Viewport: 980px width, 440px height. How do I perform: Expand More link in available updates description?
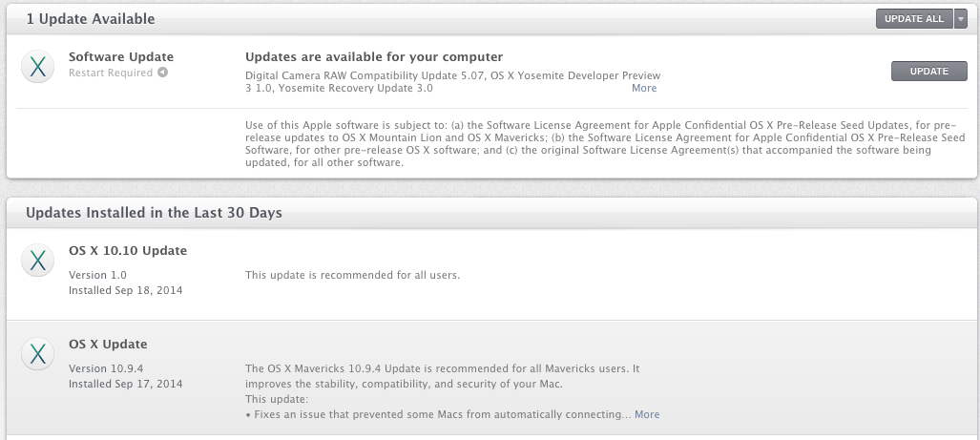[x=644, y=88]
